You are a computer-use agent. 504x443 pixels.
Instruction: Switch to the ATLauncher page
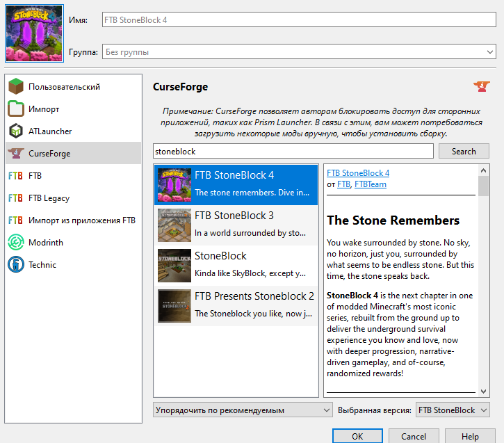pyautogui.click(x=73, y=131)
